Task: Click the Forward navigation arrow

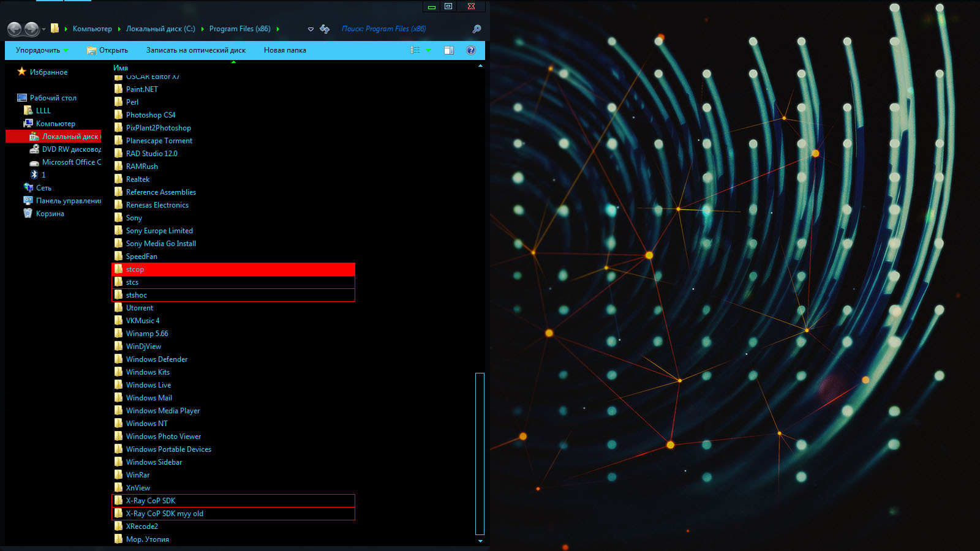Action: tap(32, 29)
